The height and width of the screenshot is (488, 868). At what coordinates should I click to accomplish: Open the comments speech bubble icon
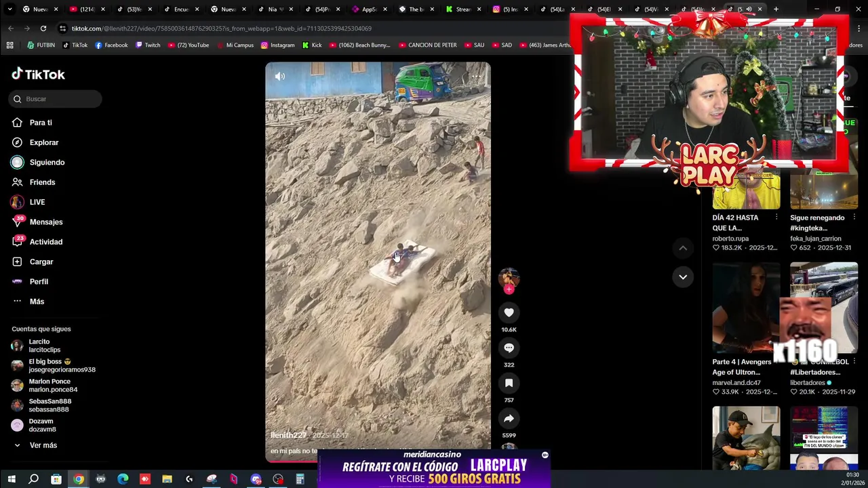(x=509, y=348)
